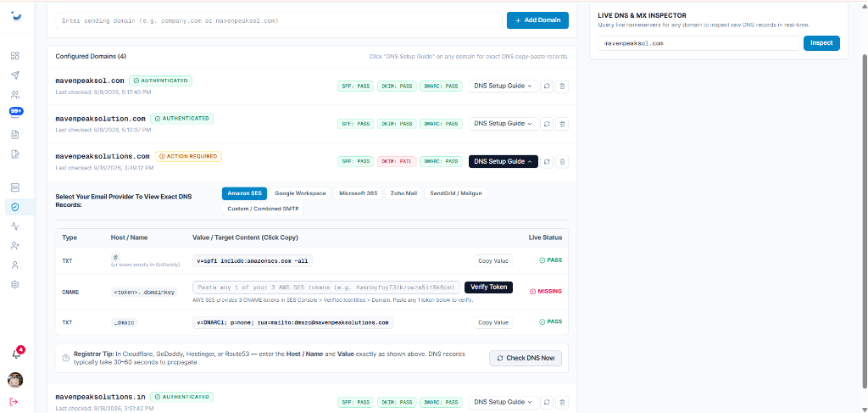The image size is (868, 413).
Task: Copy Value of the _dmarc TXT record
Action: point(493,323)
